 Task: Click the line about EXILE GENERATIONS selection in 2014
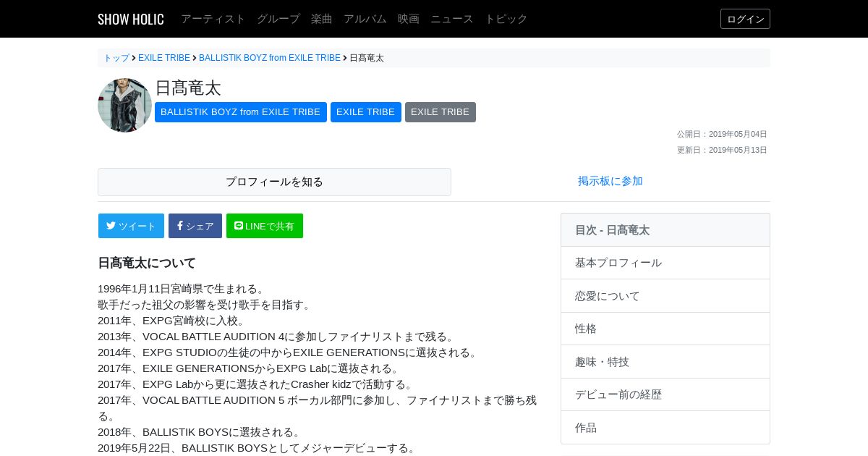[289, 352]
